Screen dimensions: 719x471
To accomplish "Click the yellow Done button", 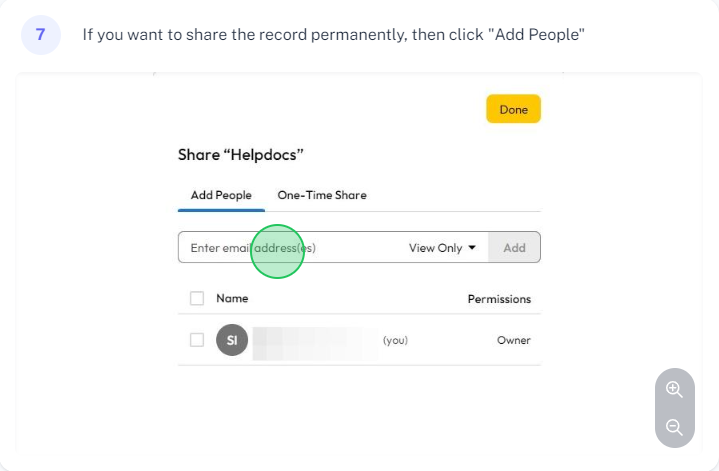I will (514, 109).
